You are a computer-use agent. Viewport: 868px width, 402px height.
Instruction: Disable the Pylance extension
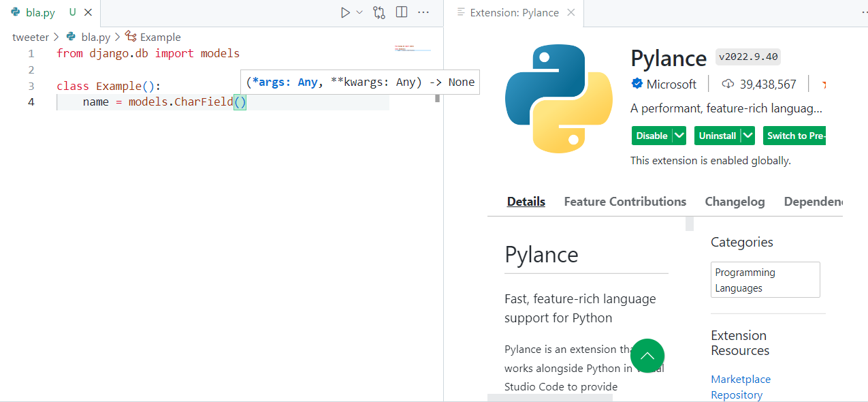tap(652, 135)
